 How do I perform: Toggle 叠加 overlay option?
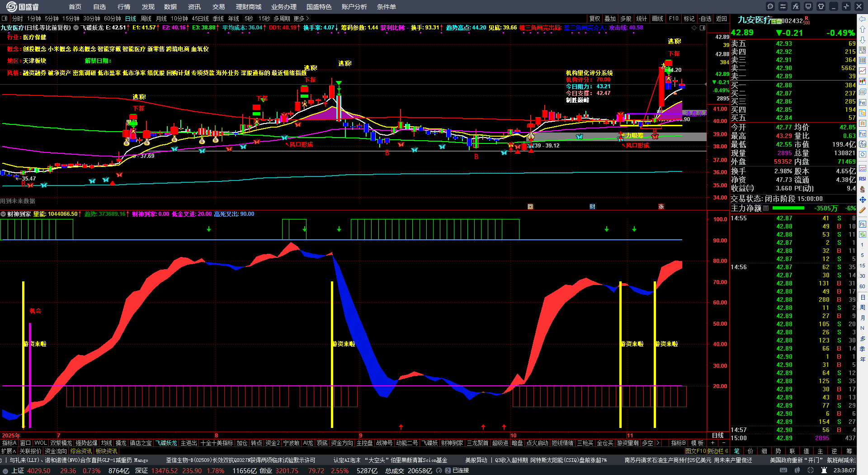pos(610,19)
